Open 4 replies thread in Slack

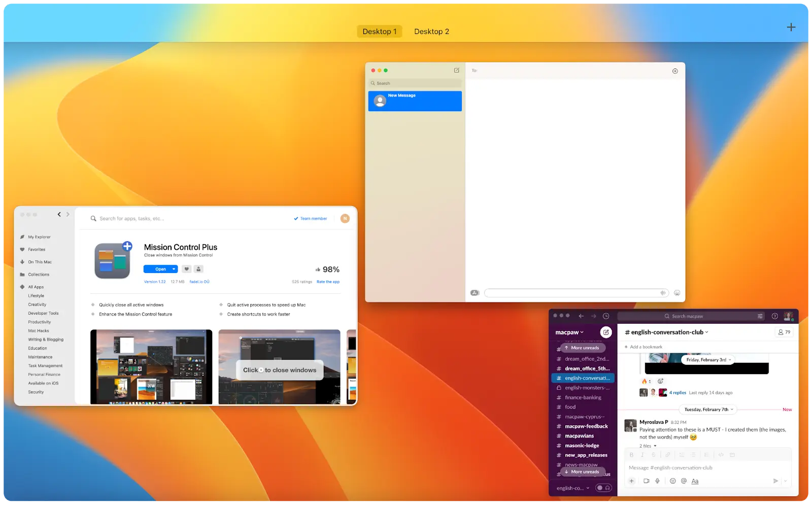tap(678, 393)
